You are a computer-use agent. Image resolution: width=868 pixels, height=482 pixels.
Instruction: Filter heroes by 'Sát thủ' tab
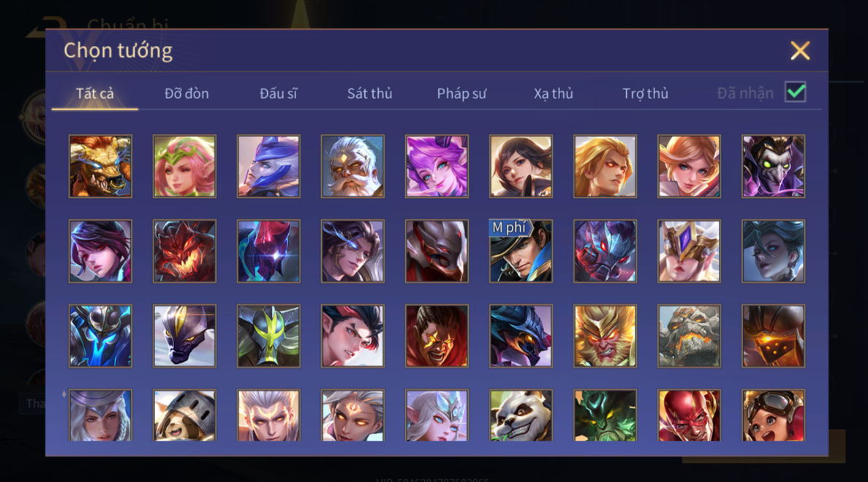[x=370, y=94]
